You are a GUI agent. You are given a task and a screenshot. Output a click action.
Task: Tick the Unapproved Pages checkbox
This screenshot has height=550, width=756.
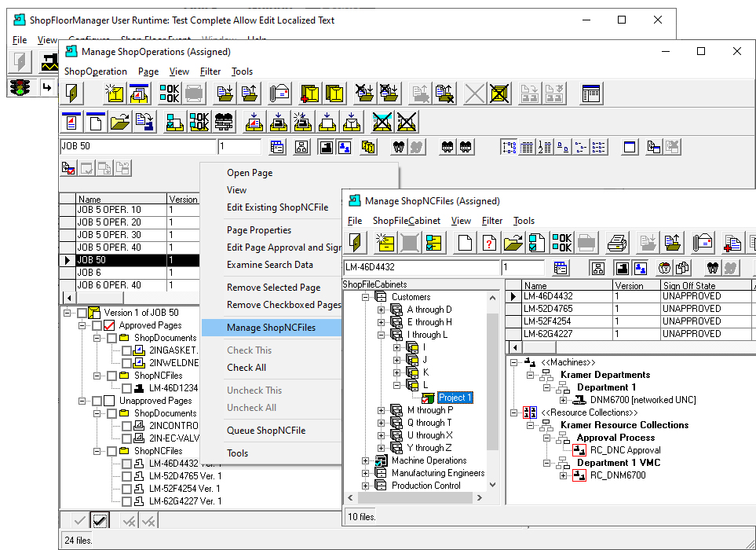97,401
